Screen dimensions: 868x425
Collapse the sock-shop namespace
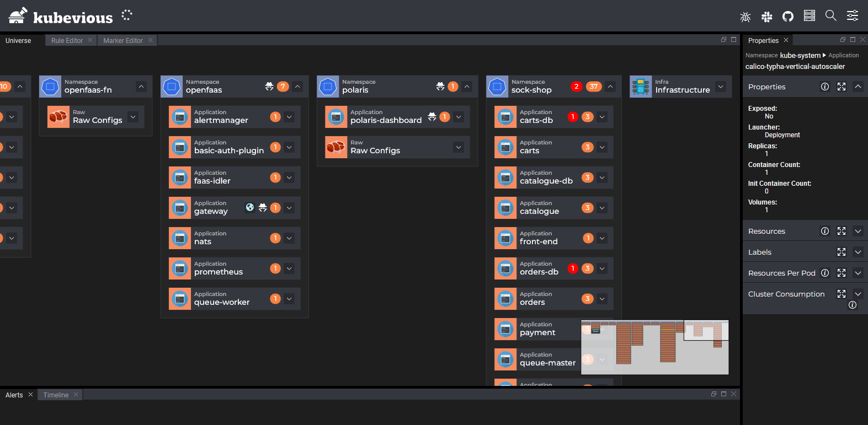[x=610, y=87]
